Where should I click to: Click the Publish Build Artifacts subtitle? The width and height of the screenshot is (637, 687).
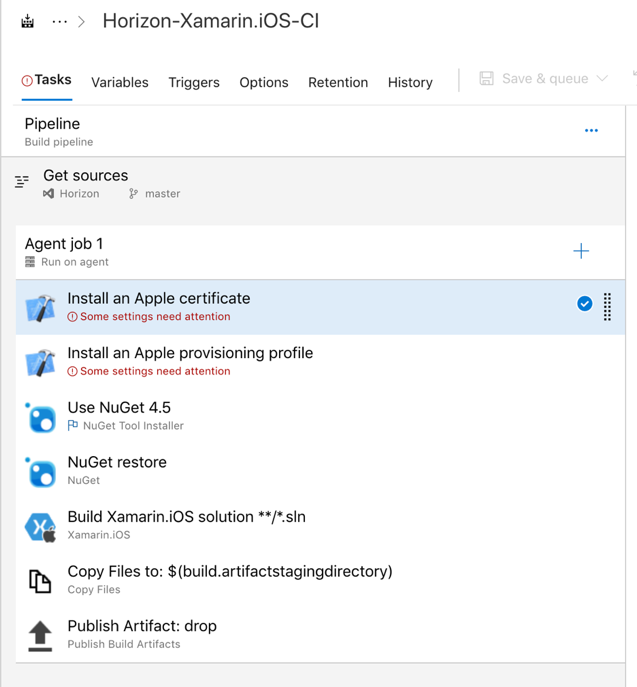pos(124,644)
